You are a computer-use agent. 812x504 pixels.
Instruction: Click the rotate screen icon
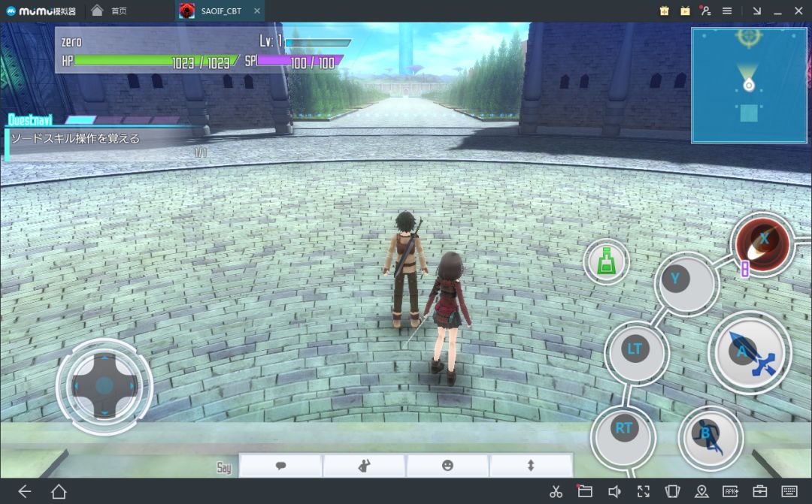point(672,491)
